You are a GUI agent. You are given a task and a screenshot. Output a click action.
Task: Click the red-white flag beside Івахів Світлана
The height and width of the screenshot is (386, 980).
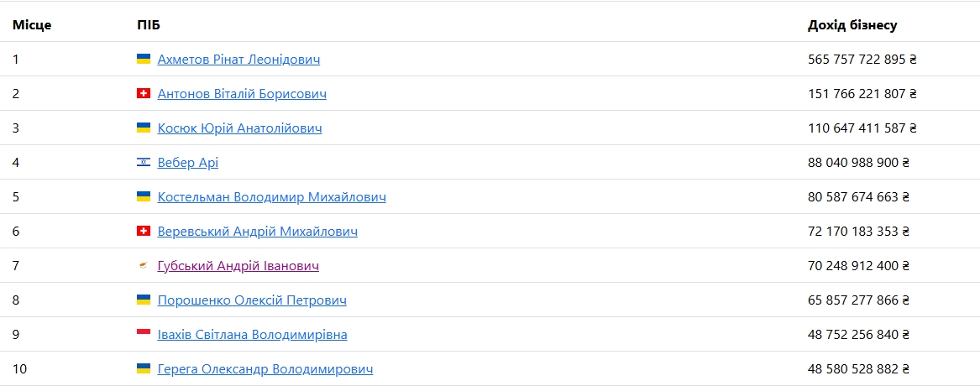[x=144, y=335]
